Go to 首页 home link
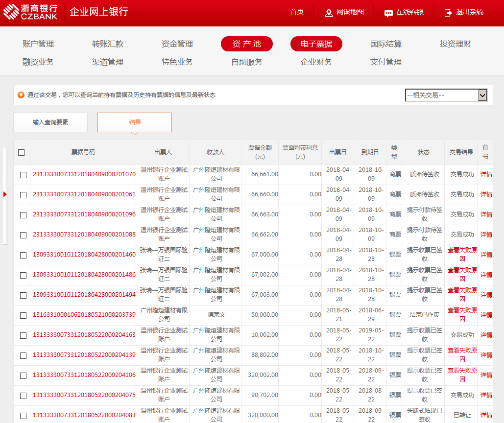The width and height of the screenshot is (504, 423). point(297,12)
